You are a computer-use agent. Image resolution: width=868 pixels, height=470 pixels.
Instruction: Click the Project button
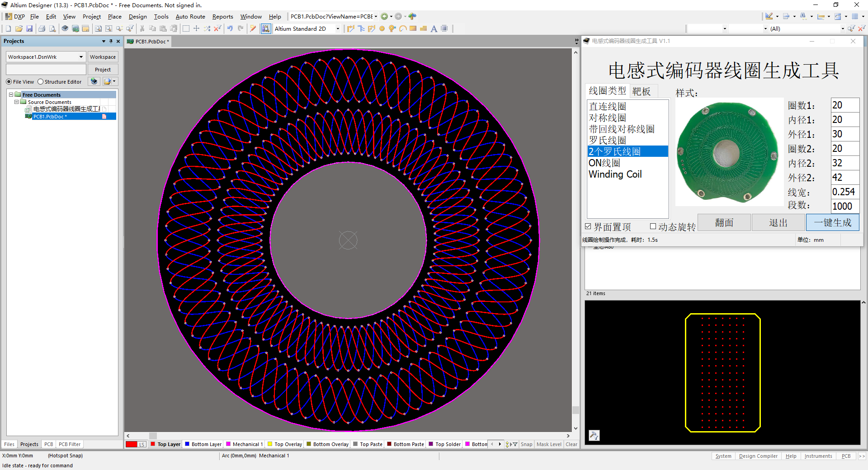coord(103,70)
